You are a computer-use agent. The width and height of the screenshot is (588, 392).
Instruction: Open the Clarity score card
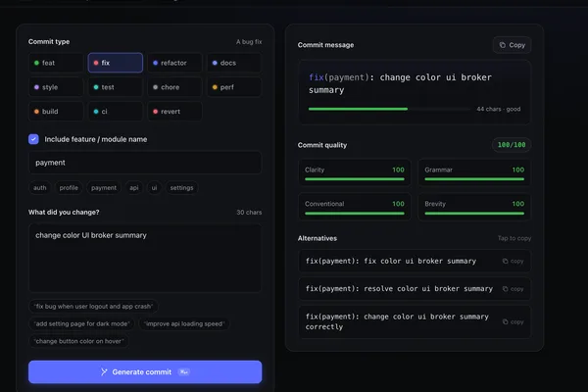coord(355,172)
